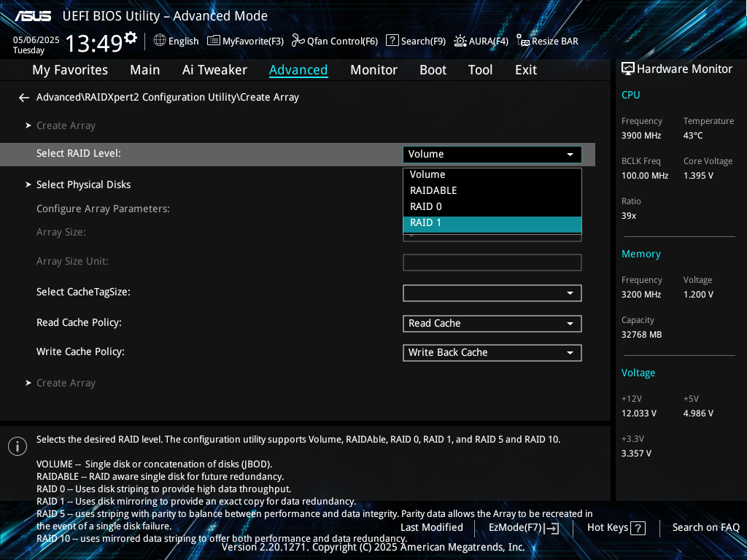Click the settings gear next to clock
747x560 pixels.
click(x=131, y=38)
